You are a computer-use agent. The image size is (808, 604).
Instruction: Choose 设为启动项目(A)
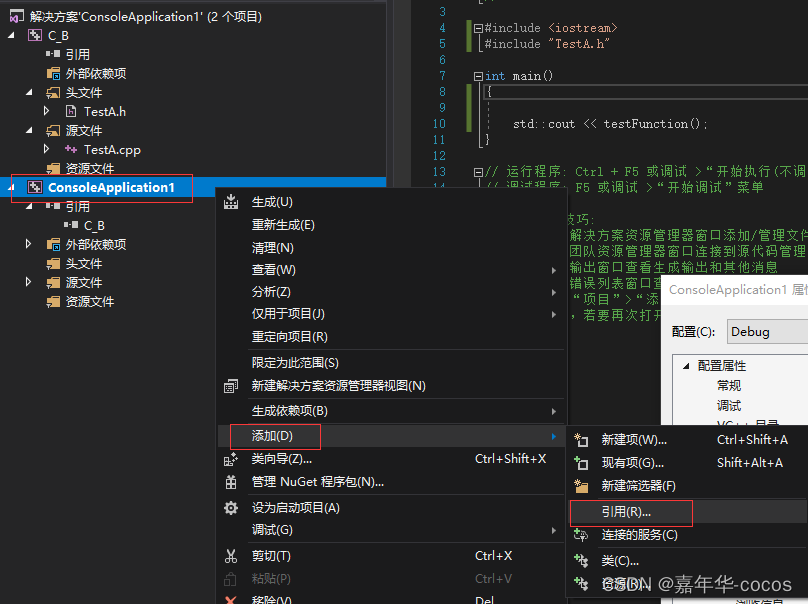[x=391, y=508]
